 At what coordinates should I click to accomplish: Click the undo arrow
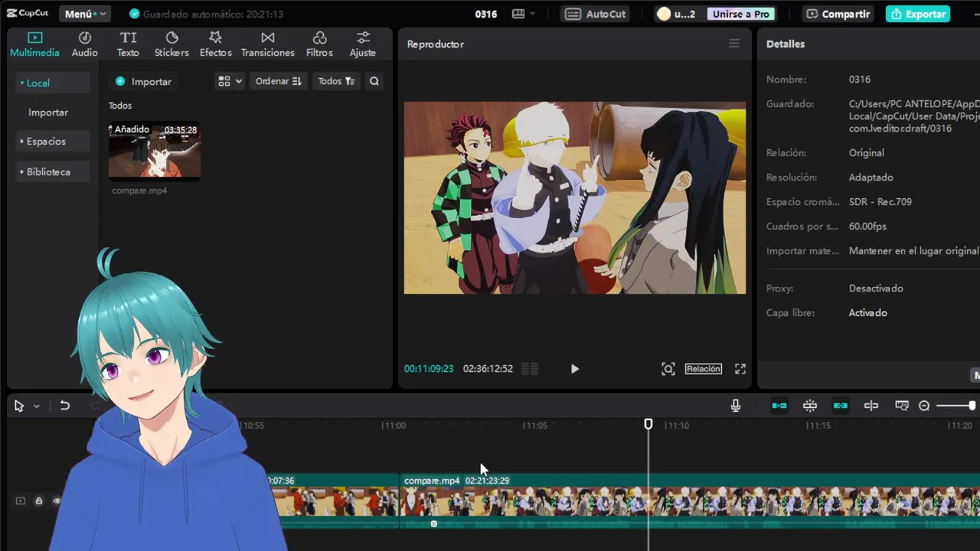pyautogui.click(x=65, y=406)
